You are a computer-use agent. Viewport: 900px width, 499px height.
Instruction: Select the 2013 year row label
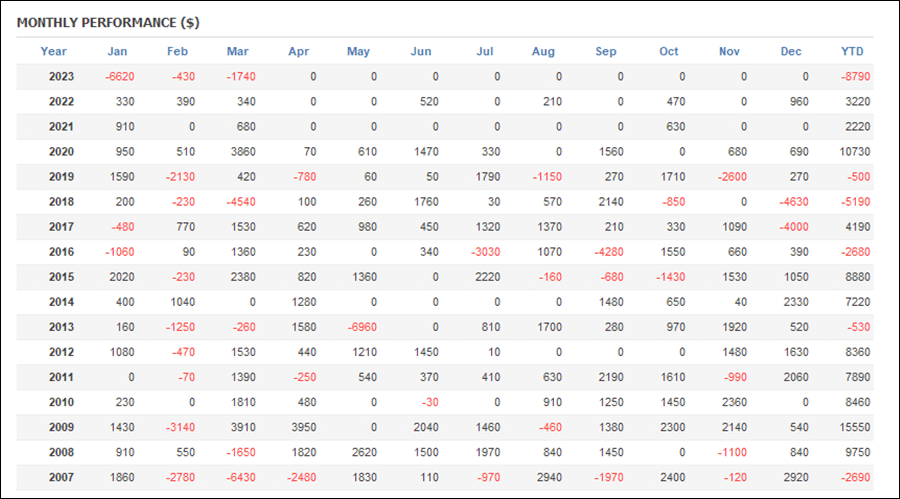point(61,327)
